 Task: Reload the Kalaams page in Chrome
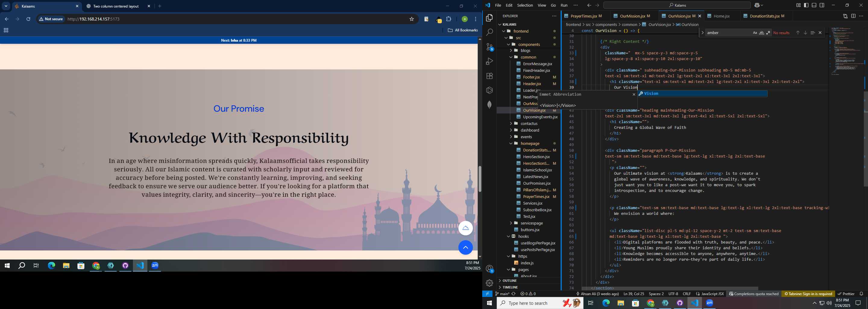[x=29, y=19]
